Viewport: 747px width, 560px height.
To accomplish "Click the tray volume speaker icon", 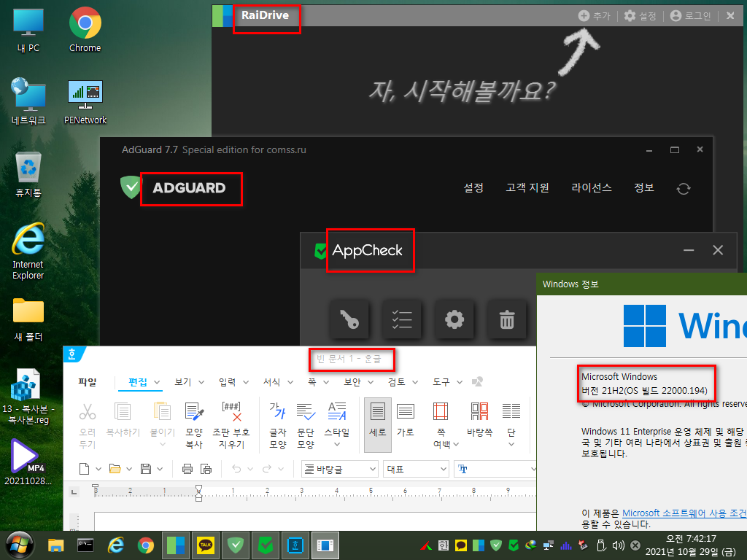I will [x=618, y=545].
